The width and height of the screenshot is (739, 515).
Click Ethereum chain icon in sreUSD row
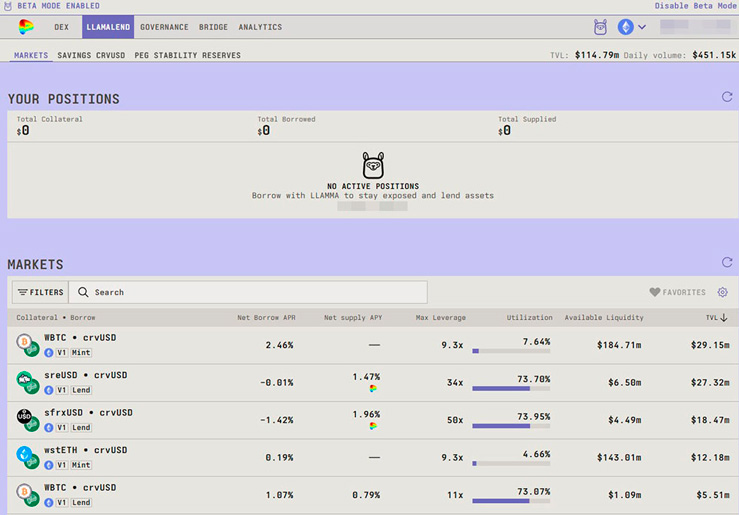tap(49, 390)
